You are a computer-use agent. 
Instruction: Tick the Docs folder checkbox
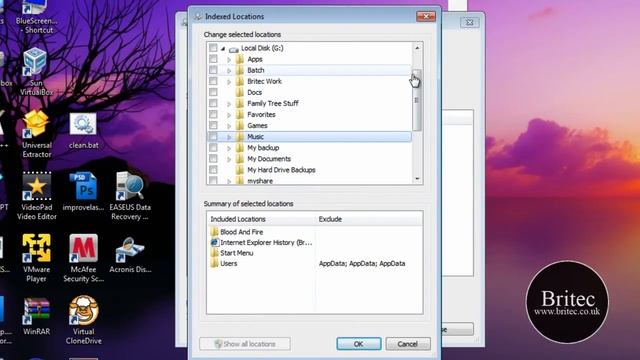(213, 92)
